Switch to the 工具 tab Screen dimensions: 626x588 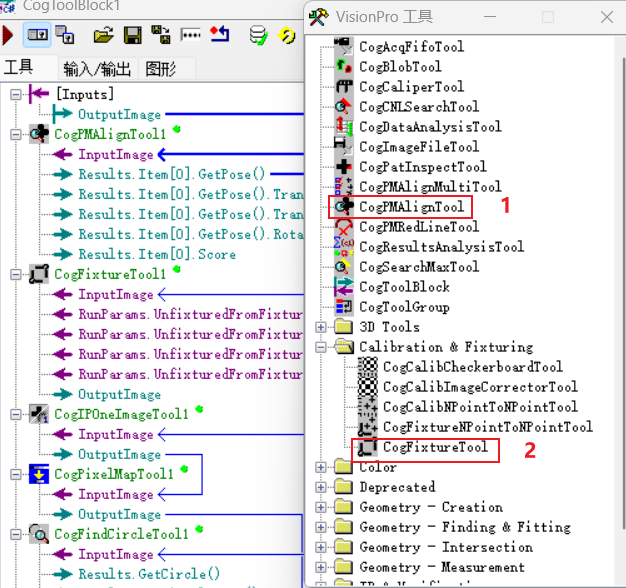tap(18, 67)
